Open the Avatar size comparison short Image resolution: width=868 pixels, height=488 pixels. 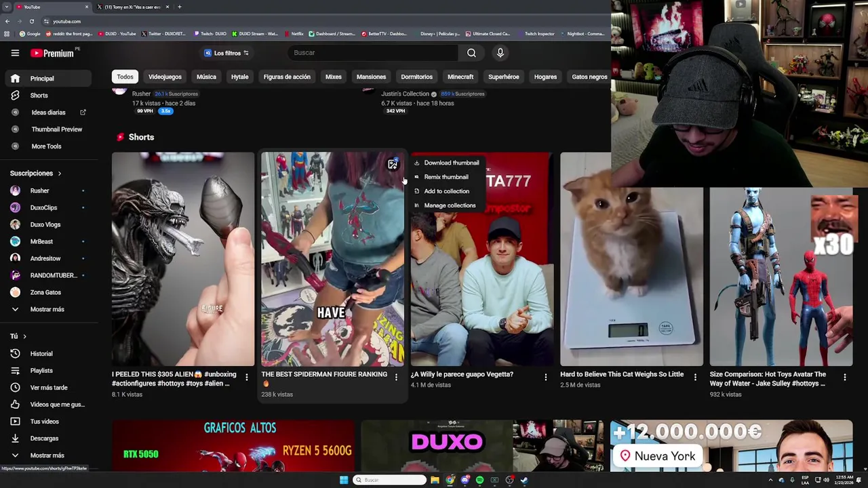click(781, 277)
